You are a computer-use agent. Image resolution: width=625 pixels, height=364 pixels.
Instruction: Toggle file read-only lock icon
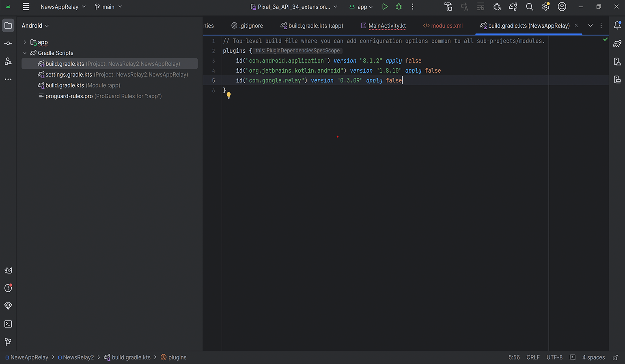pyautogui.click(x=615, y=358)
